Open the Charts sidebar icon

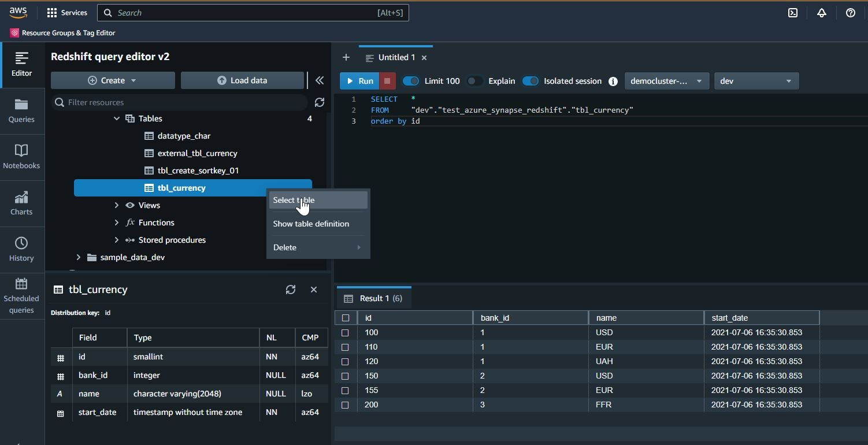pos(21,203)
